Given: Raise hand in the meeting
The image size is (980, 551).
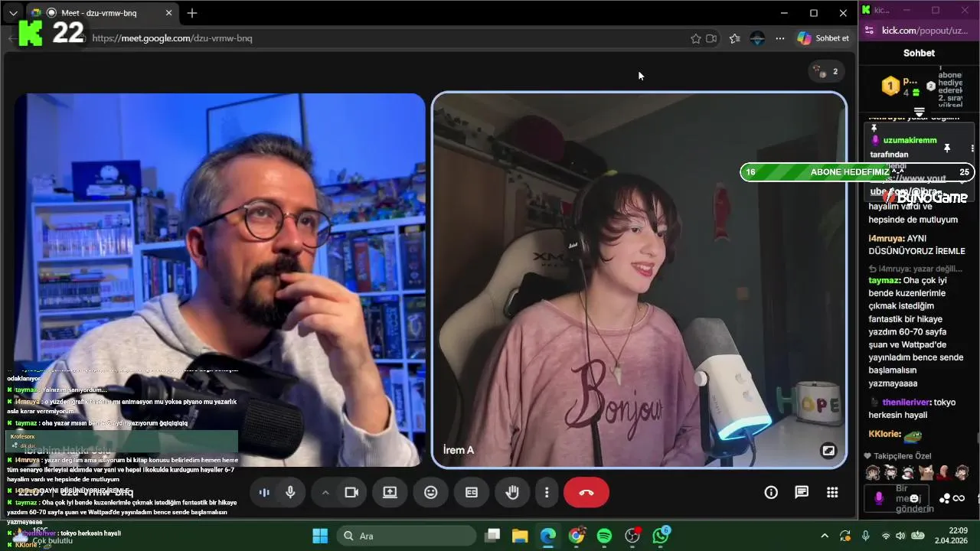Looking at the screenshot, I should (x=512, y=493).
